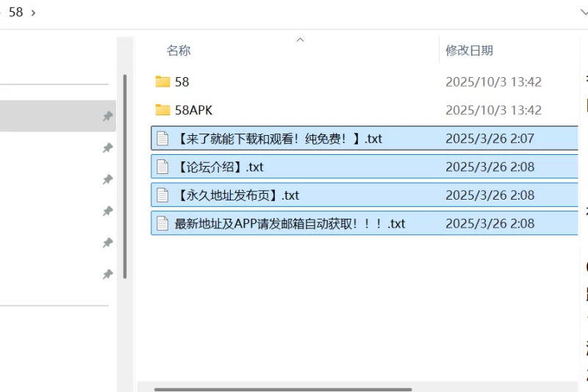The height and width of the screenshot is (392, 588).
Task: Click the 58 breadcrumb in address bar
Action: (x=15, y=12)
